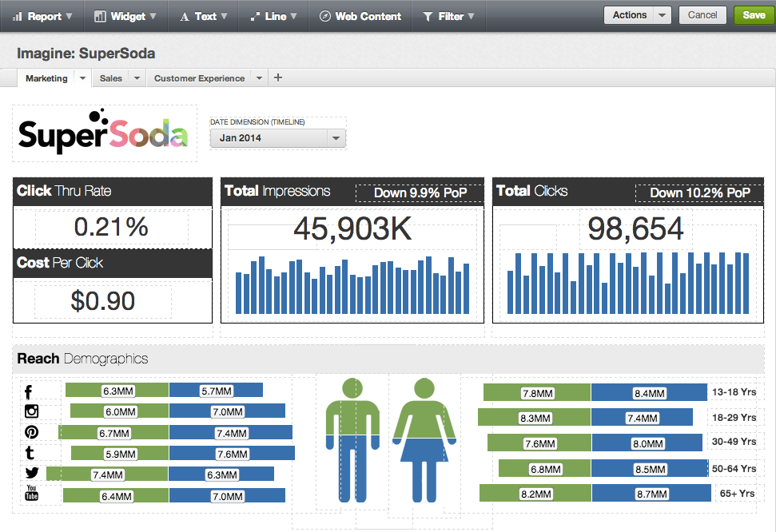Select the 98,654 total clicks value

pos(635,228)
